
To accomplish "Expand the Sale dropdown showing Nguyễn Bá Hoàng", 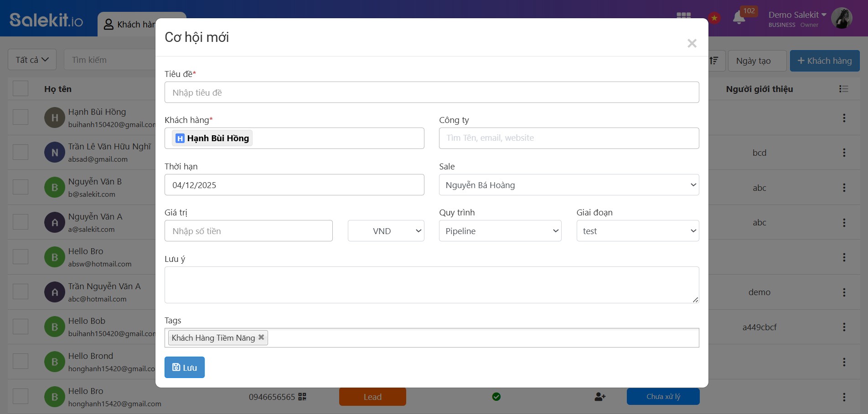I will [x=568, y=185].
